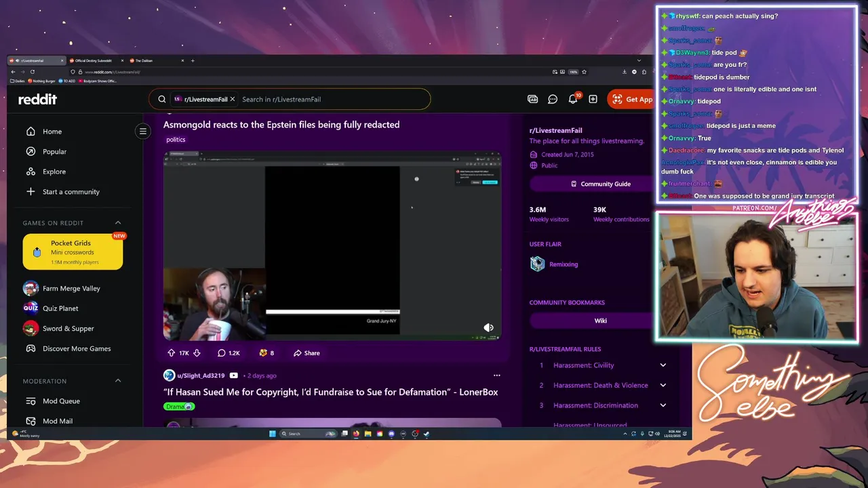This screenshot has width=868, height=488.
Task: Reload the page with the refresh icon
Action: (33, 72)
